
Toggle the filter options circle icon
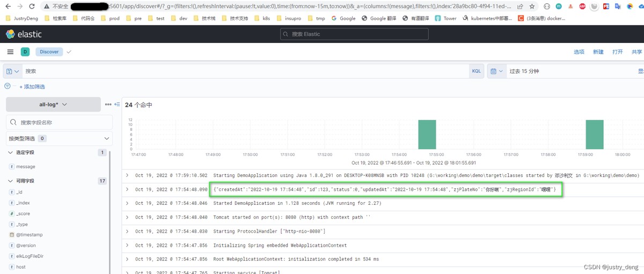coord(8,86)
